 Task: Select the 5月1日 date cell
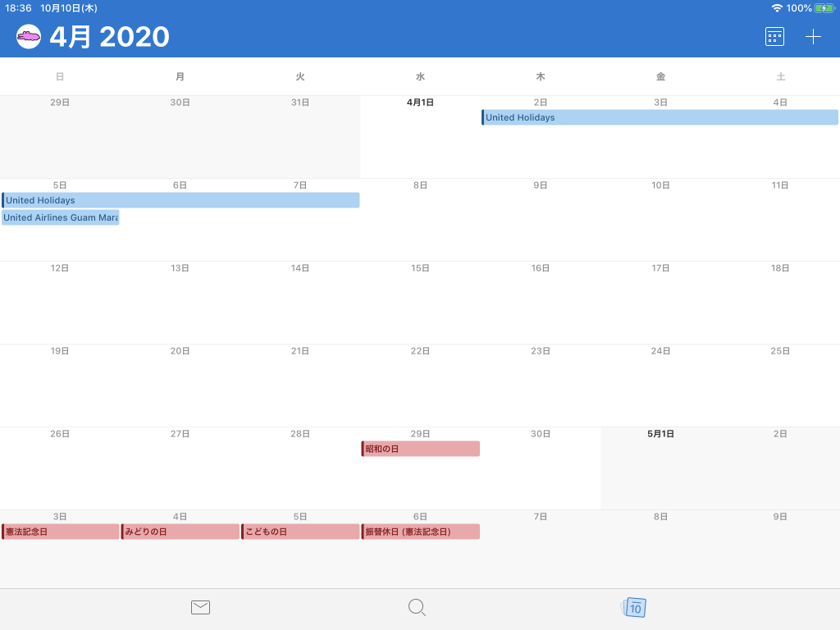(660, 469)
